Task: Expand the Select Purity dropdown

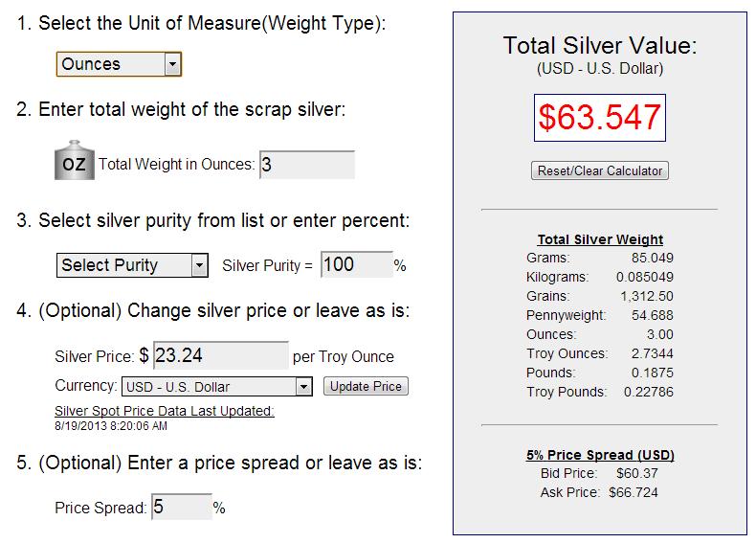Action: [x=133, y=265]
